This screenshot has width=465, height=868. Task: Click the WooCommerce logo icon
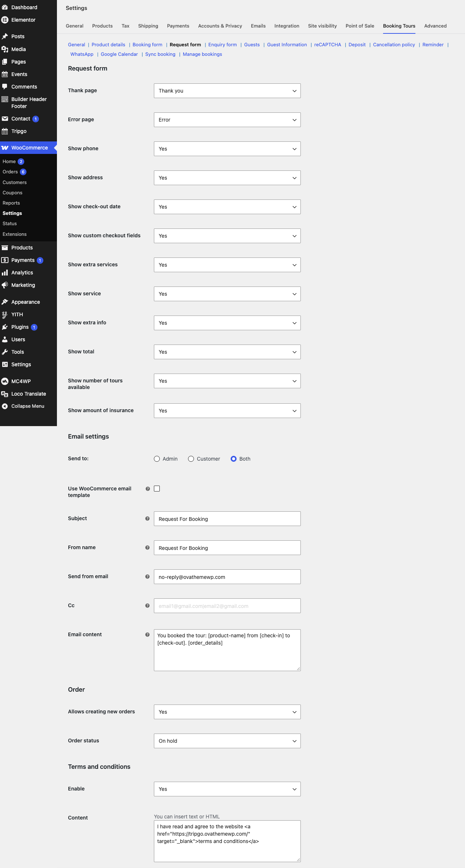[x=5, y=148]
